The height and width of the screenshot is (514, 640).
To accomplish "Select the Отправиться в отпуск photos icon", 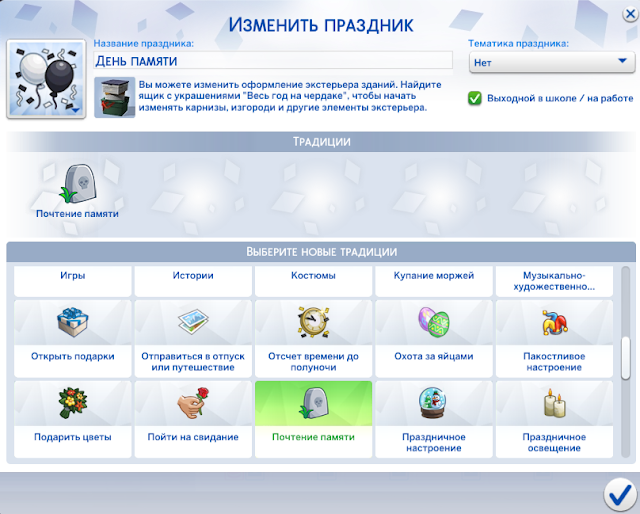I will [193, 322].
